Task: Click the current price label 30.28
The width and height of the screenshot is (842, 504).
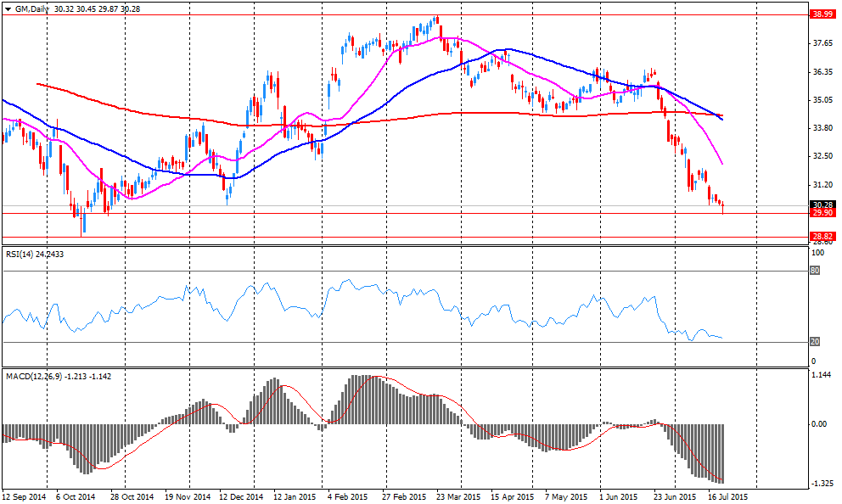Action: click(822, 205)
